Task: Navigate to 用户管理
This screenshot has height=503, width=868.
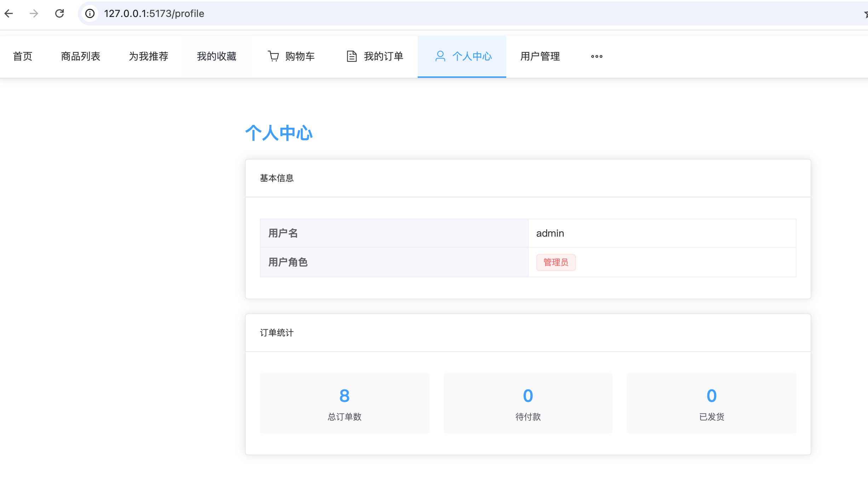Action: (x=540, y=56)
